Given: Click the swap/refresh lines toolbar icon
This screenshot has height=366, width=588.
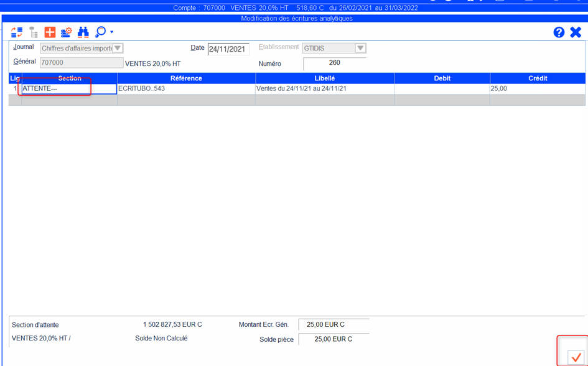Looking at the screenshot, I should (x=17, y=32).
